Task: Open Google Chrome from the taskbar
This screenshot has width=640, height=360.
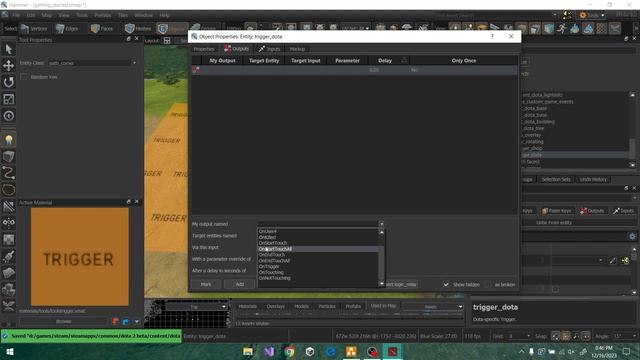Action: [289, 351]
